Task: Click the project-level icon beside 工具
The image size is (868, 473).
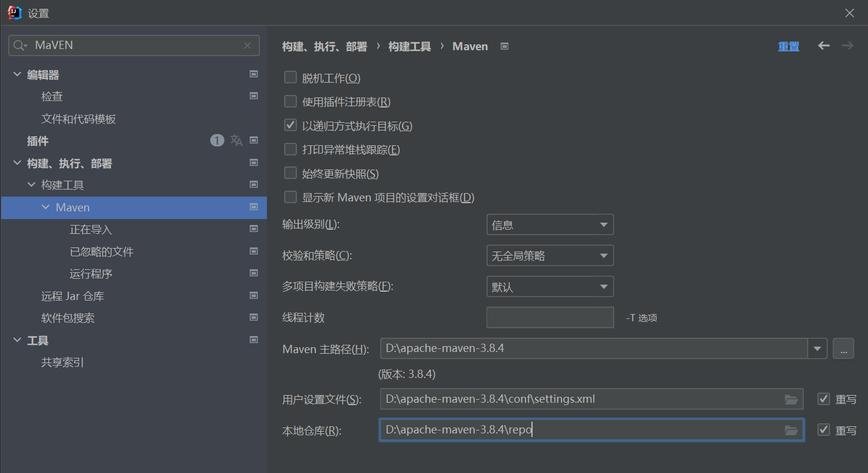Action: click(254, 340)
